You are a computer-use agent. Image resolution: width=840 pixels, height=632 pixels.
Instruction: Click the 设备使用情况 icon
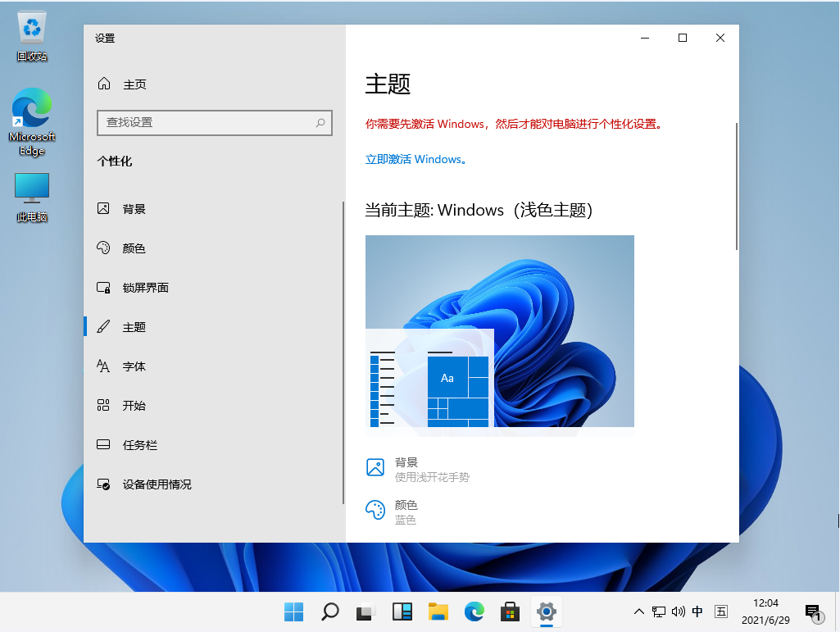[104, 484]
